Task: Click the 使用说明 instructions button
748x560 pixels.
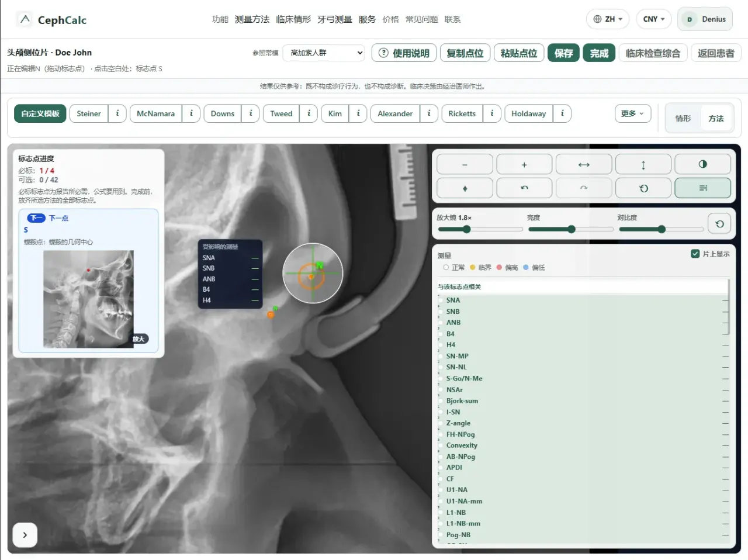Action: coord(404,53)
